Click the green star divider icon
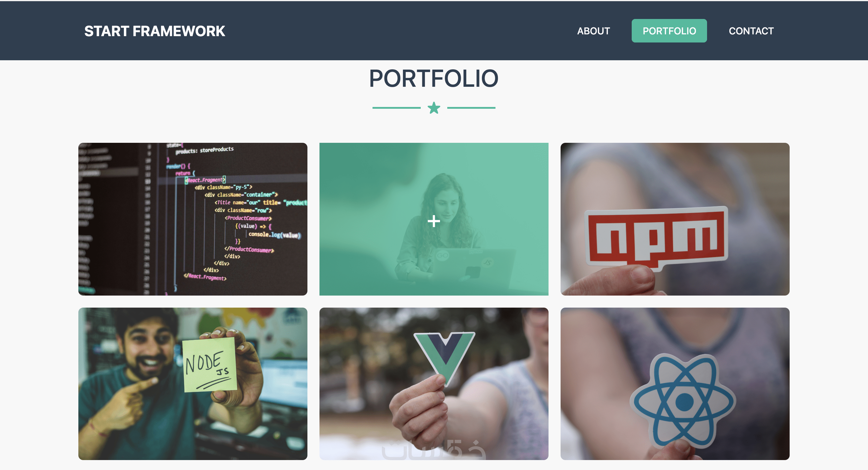The image size is (868, 470). [x=434, y=108]
